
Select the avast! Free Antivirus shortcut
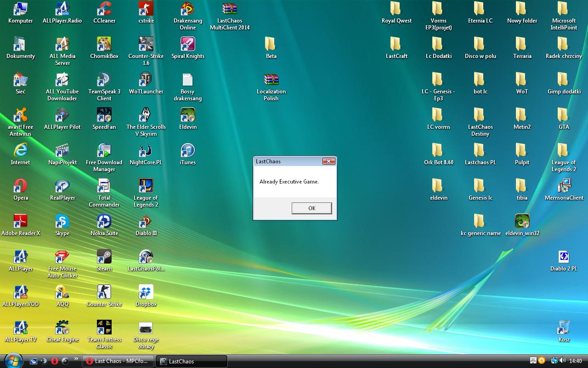[20, 122]
